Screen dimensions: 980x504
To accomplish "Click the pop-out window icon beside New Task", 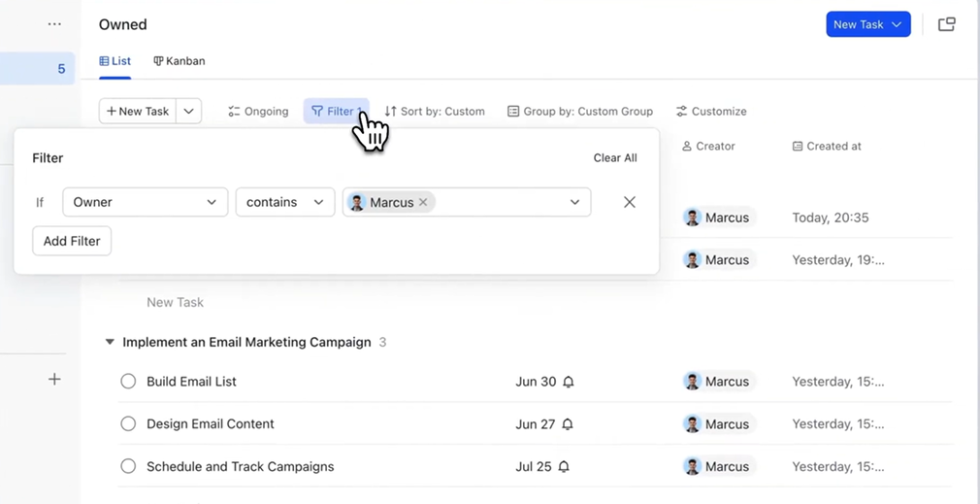I will tap(946, 24).
